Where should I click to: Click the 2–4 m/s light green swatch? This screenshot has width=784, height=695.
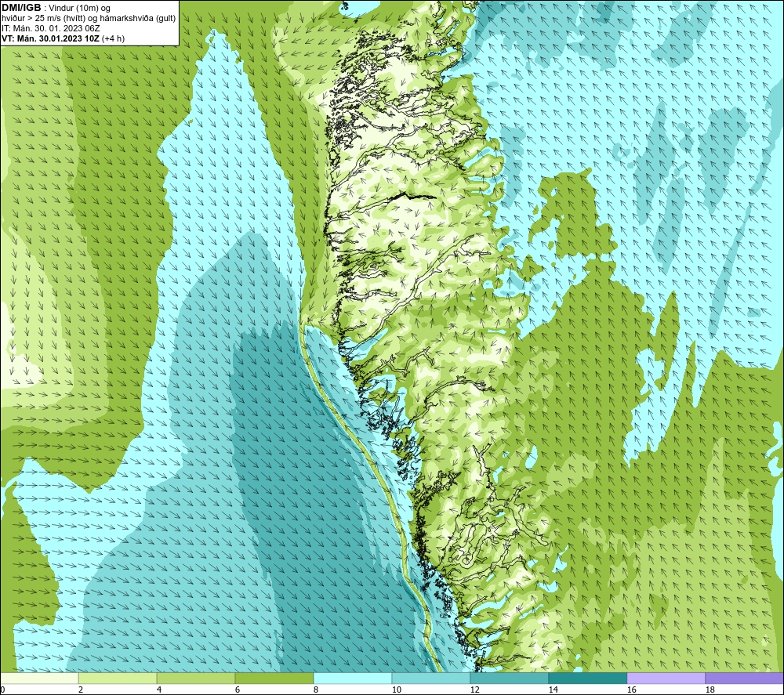[x=118, y=678]
